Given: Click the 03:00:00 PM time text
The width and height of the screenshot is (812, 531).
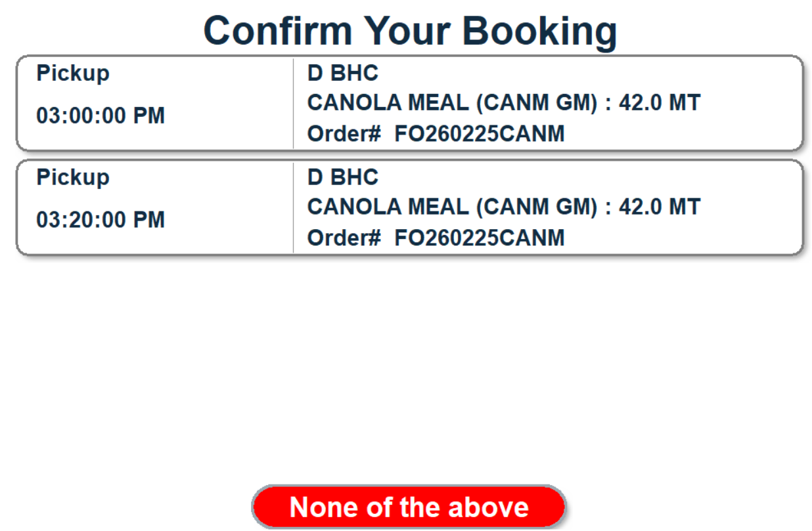Looking at the screenshot, I should click(101, 116).
